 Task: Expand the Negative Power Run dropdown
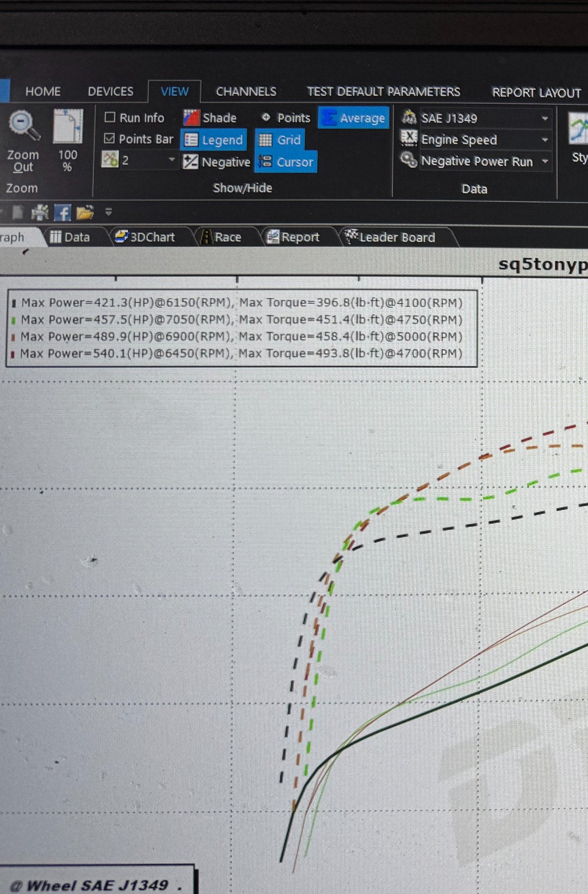coord(545,162)
